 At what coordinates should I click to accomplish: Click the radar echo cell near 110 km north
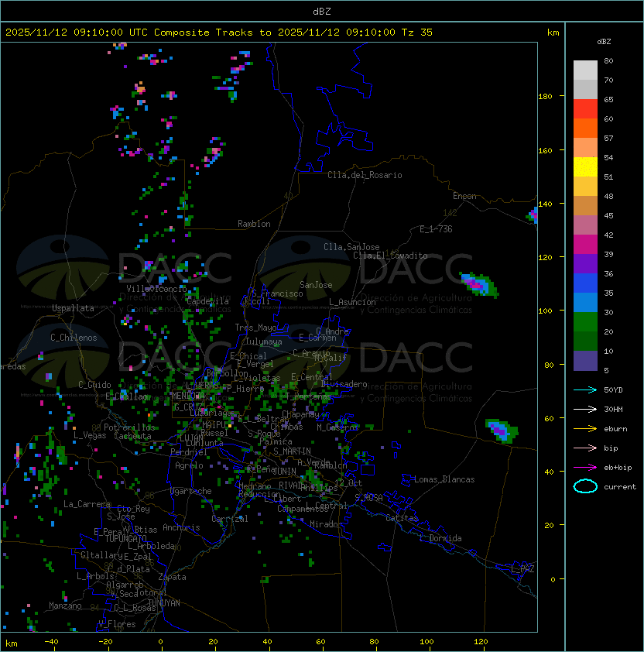(x=479, y=285)
